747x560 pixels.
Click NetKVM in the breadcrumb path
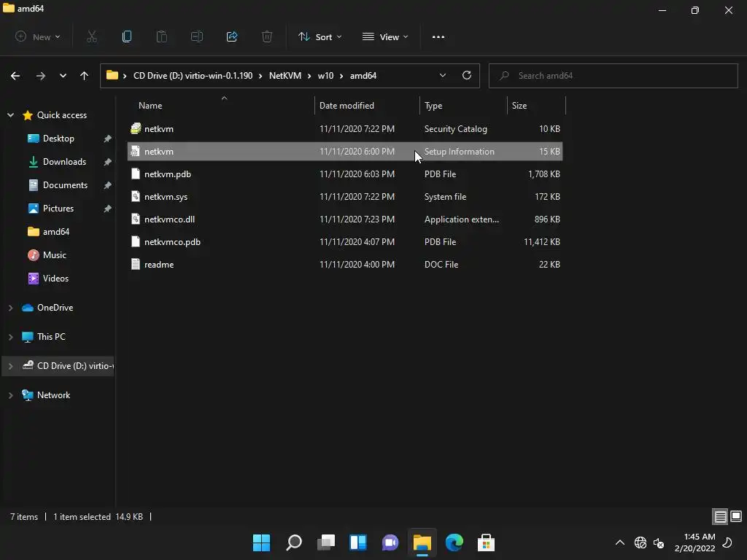click(285, 76)
